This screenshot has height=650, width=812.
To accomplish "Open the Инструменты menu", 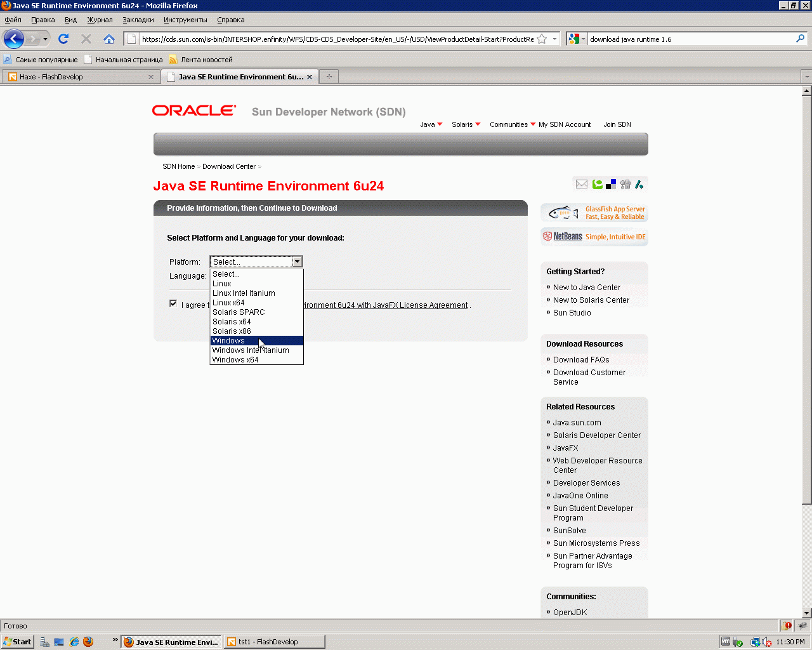I will click(x=185, y=20).
